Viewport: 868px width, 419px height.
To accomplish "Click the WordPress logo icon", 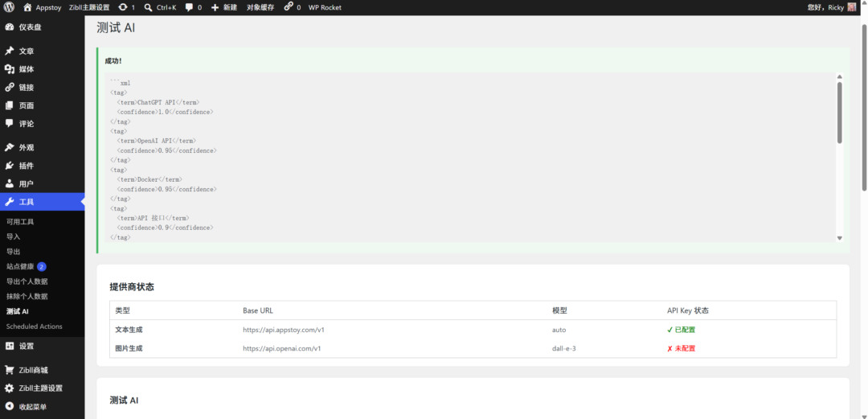I will tap(9, 7).
